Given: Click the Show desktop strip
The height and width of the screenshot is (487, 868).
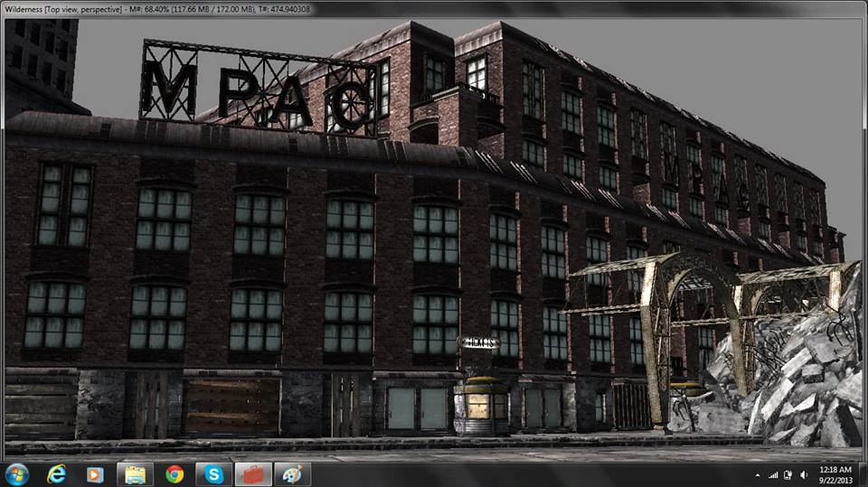Looking at the screenshot, I should 863,475.
